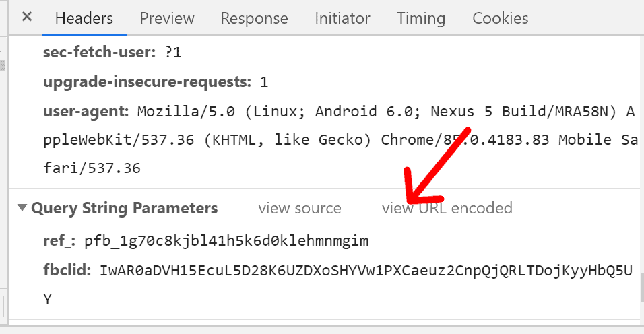The width and height of the screenshot is (644, 334).
Task: Collapse Query String Parameters disclosure triangle
Action: 22,207
